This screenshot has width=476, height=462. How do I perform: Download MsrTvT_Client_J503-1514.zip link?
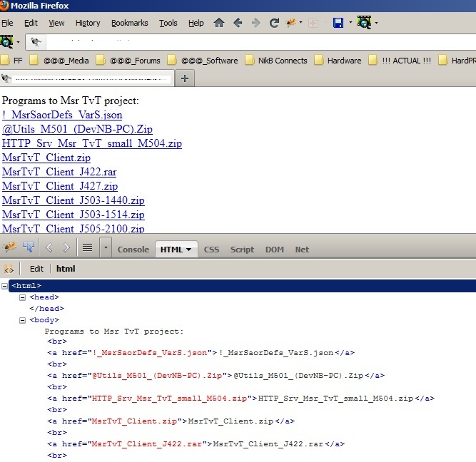click(x=74, y=215)
